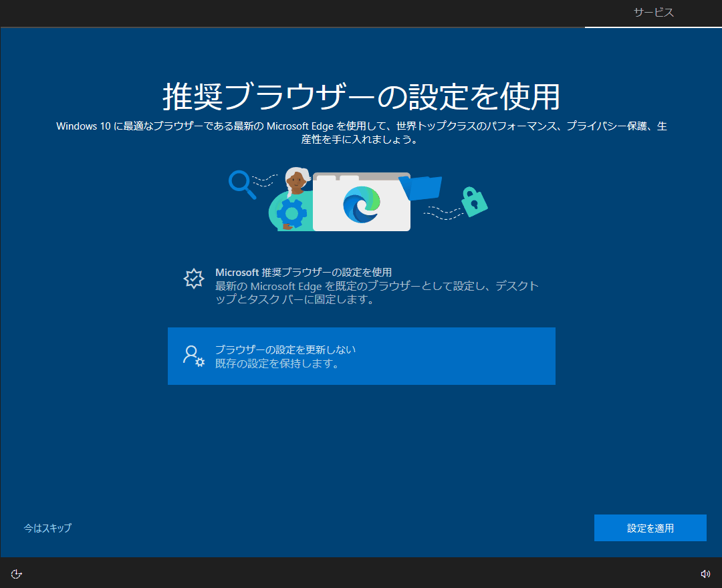Click the 推奨ブラウザーの設定を使用 heading
The height and width of the screenshot is (588, 722).
click(362, 97)
